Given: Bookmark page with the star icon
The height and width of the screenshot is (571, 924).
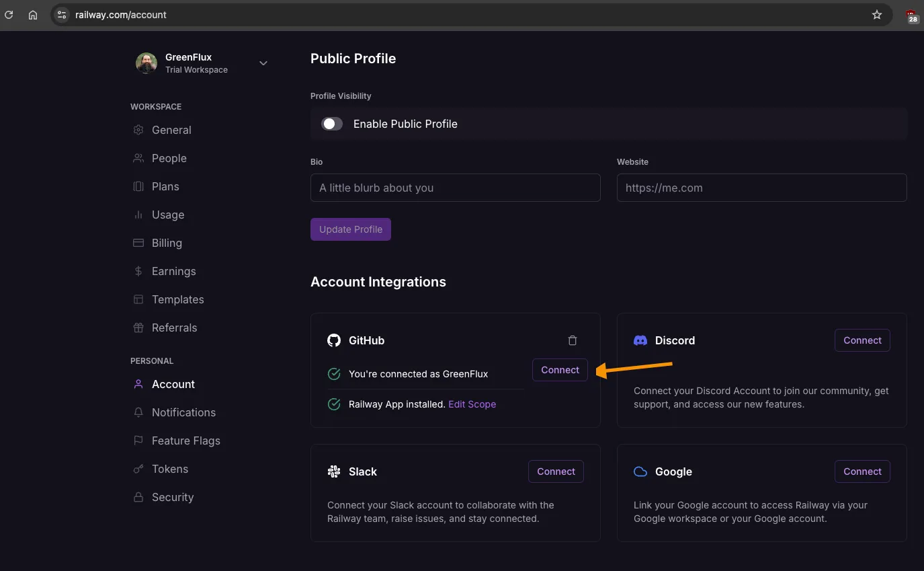Looking at the screenshot, I should click(x=876, y=15).
